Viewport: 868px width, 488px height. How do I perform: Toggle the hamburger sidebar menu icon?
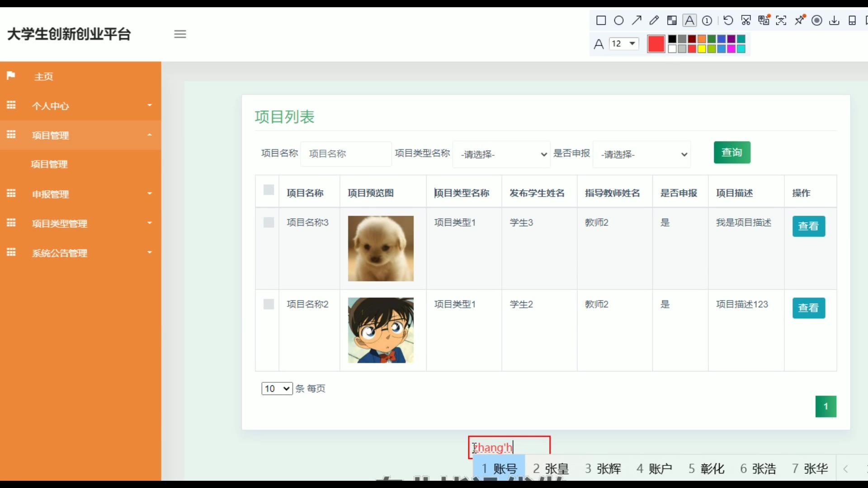[x=180, y=34]
